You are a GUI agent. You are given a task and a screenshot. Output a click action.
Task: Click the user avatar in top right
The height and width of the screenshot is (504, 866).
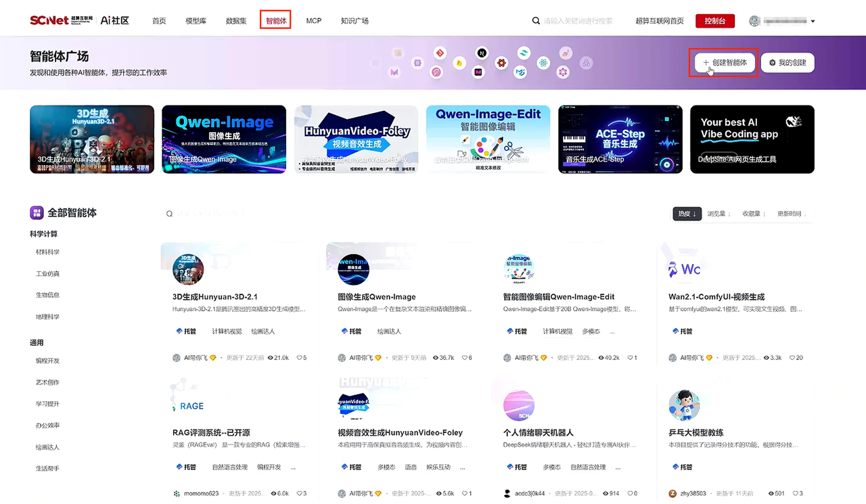coord(754,21)
